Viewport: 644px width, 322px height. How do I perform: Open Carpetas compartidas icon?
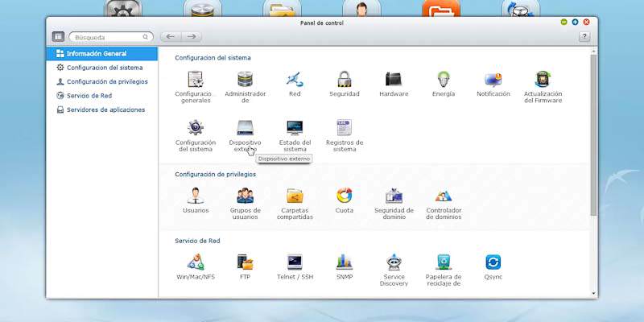click(295, 196)
